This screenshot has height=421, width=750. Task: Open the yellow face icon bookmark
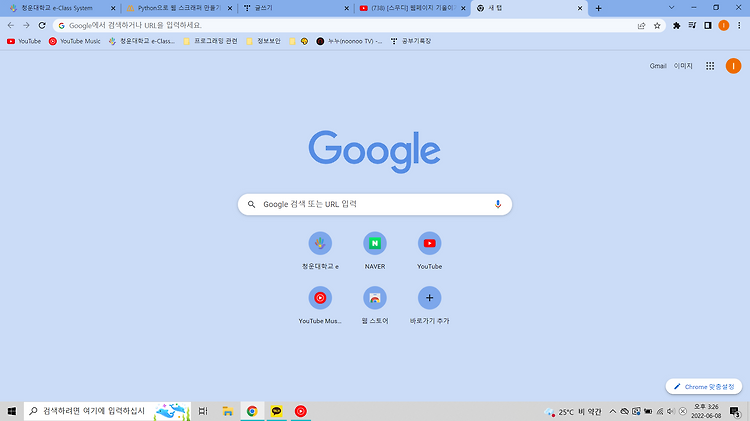pyautogui.click(x=304, y=41)
